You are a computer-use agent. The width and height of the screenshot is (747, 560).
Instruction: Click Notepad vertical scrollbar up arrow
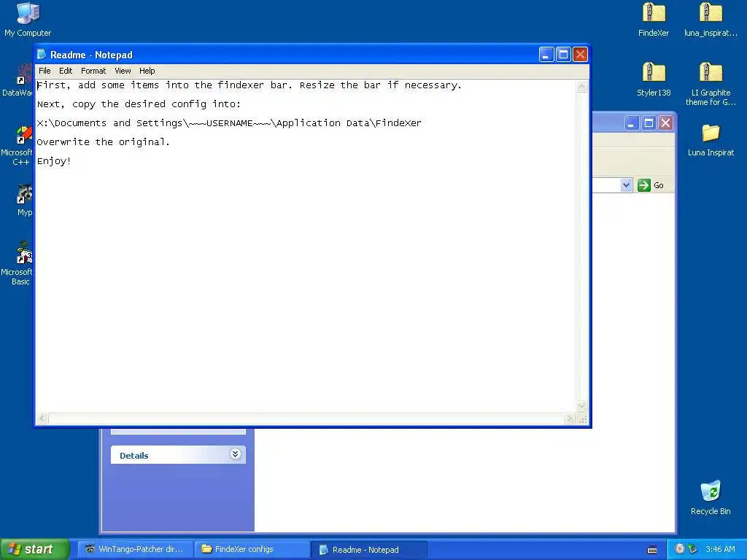[x=581, y=86]
